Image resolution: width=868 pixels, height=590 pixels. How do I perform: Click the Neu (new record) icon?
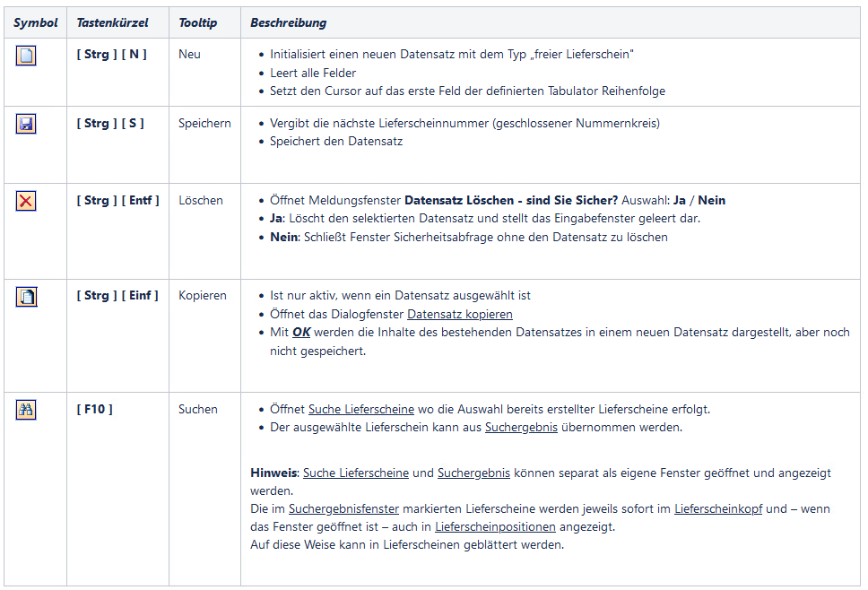click(26, 56)
